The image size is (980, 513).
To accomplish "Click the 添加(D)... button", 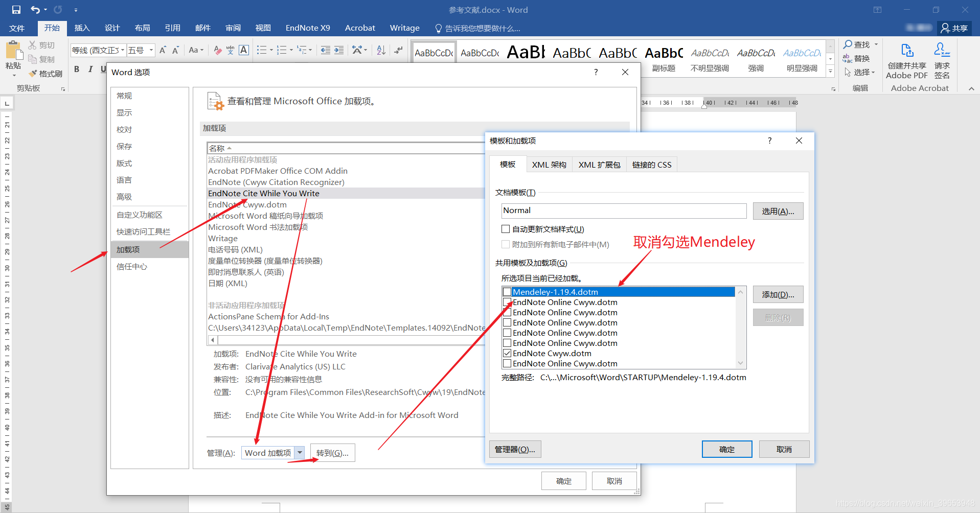I will pyautogui.click(x=778, y=294).
